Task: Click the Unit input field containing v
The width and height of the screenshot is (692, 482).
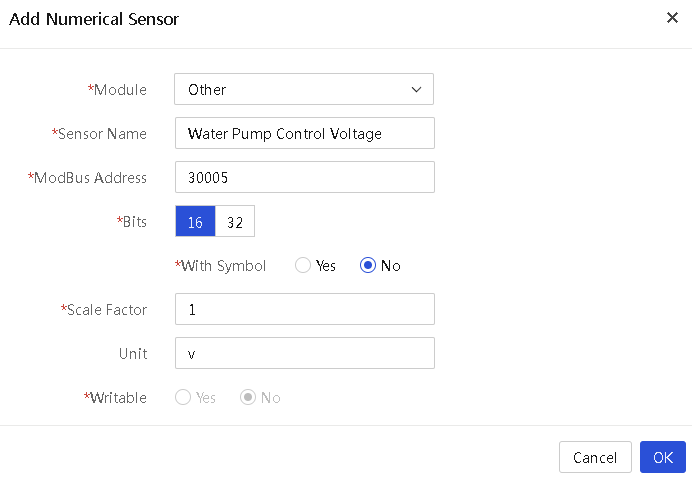Action: [x=305, y=353]
